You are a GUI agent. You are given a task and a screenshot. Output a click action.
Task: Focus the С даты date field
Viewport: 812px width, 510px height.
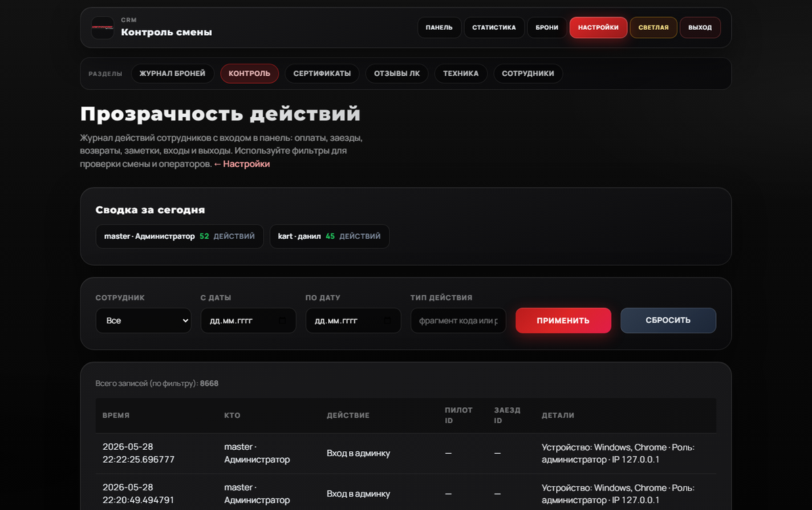point(248,321)
